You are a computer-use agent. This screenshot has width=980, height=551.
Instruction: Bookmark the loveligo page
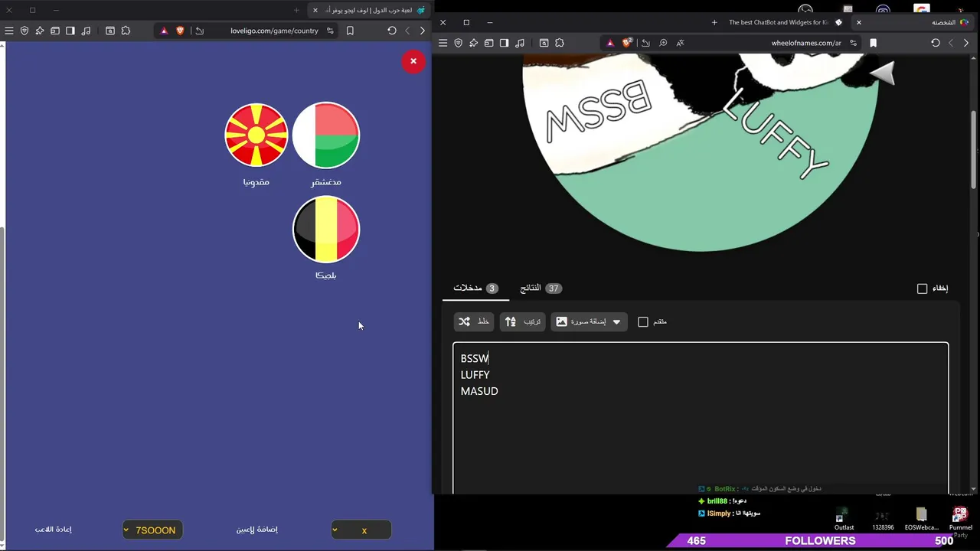click(x=350, y=31)
